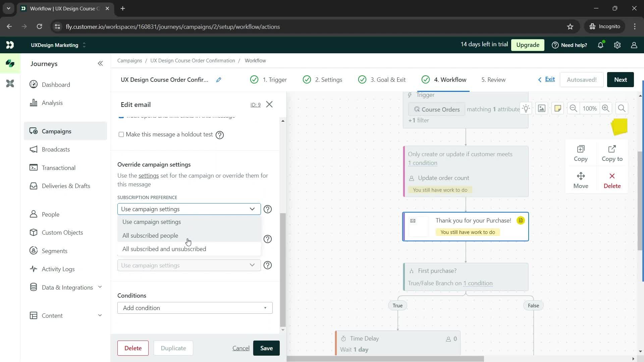Toggle the holdout test checkbox
This screenshot has width=644, height=362.
pyautogui.click(x=121, y=134)
